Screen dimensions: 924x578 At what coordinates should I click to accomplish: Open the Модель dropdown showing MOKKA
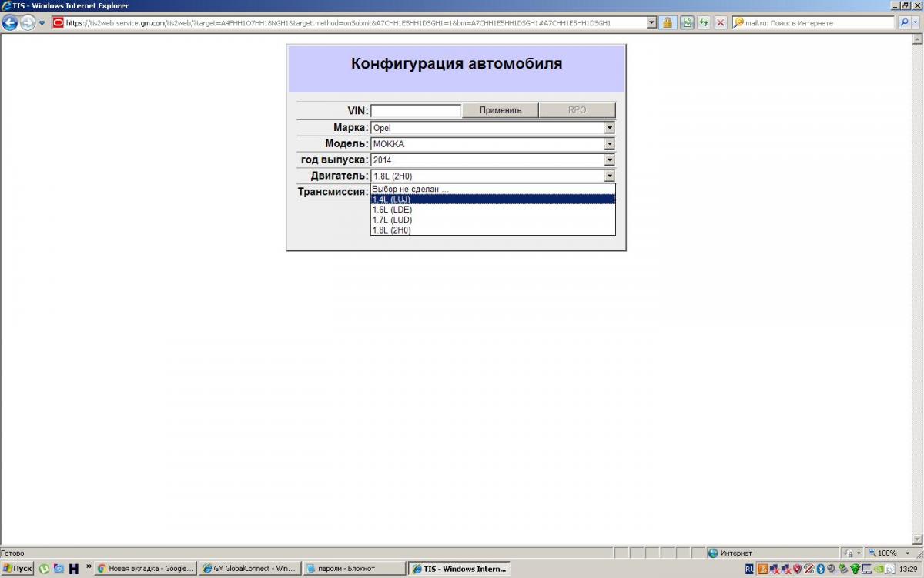pos(493,144)
